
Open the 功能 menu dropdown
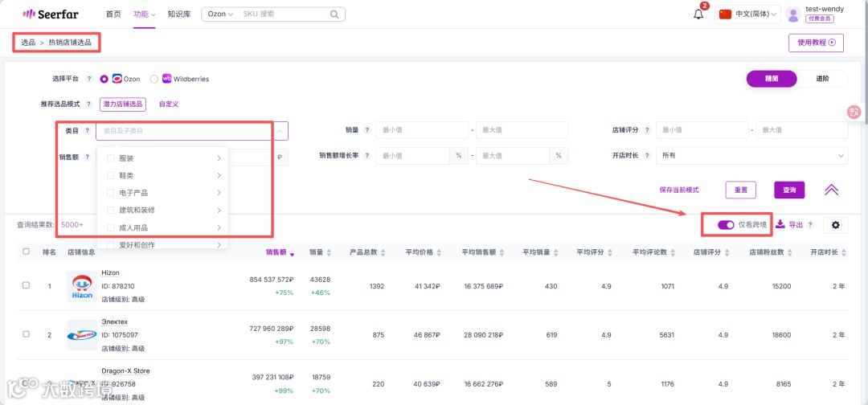click(x=145, y=14)
